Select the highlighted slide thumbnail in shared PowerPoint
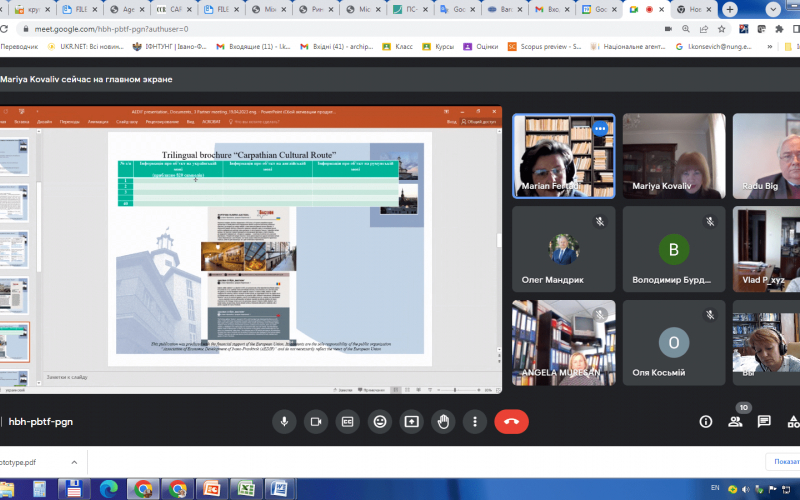 pyautogui.click(x=14, y=342)
